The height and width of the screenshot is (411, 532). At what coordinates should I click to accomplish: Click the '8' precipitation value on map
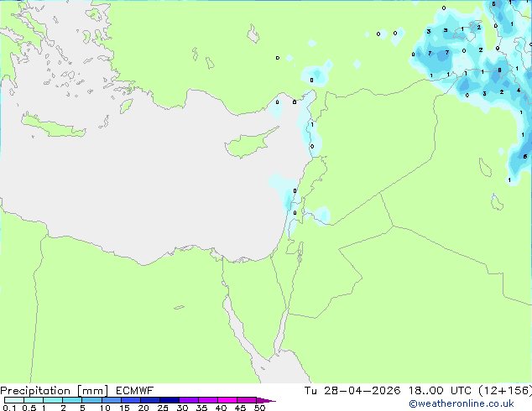(499, 70)
